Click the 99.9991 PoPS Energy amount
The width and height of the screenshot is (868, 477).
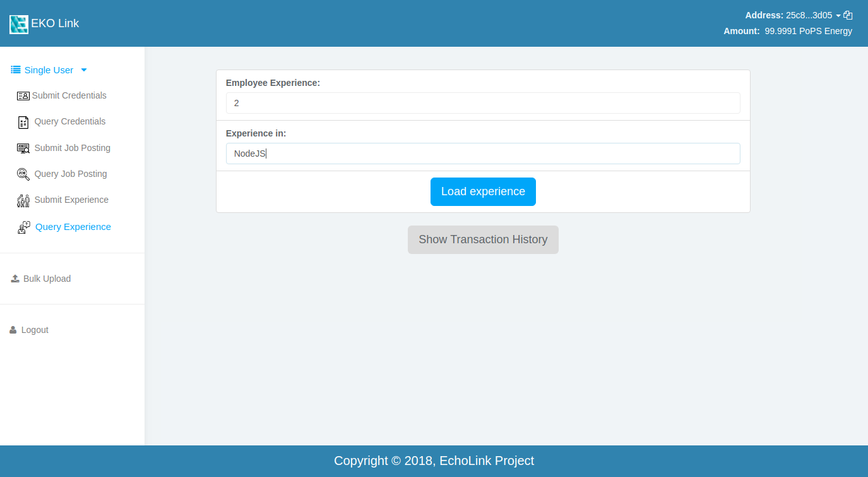point(808,31)
